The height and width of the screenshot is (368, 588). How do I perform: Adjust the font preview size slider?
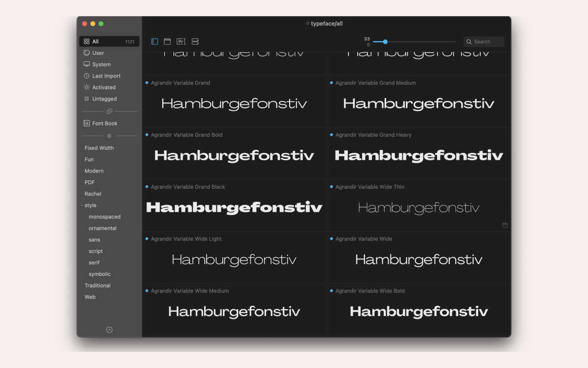[386, 42]
